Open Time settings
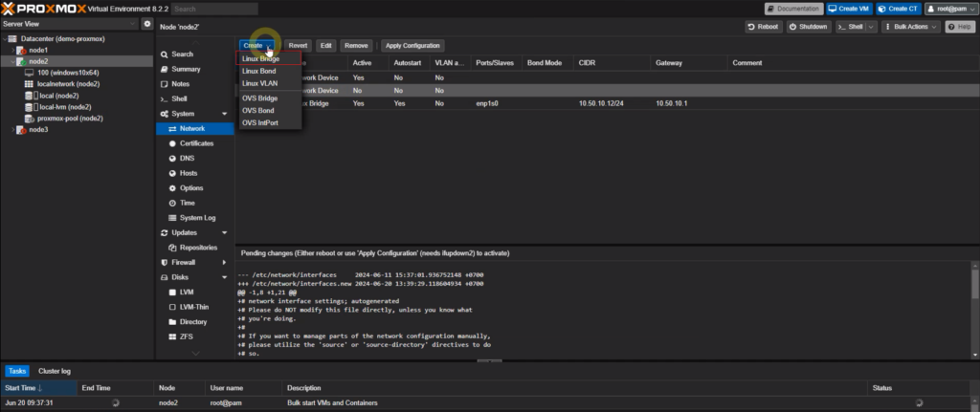Screen dimensions: 980x412 (187, 203)
